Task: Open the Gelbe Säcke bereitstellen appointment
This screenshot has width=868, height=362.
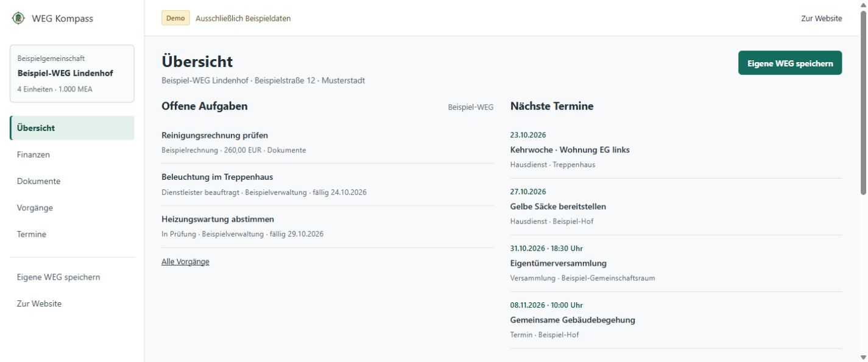Action: 676,207
